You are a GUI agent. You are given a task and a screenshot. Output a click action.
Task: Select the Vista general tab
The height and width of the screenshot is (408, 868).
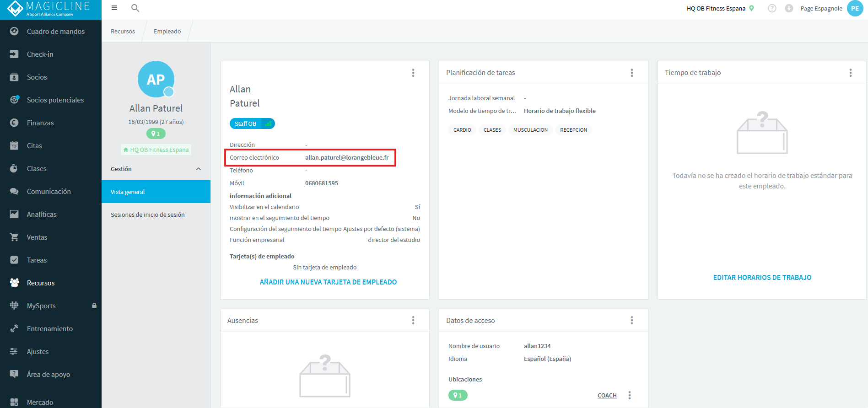pyautogui.click(x=156, y=192)
